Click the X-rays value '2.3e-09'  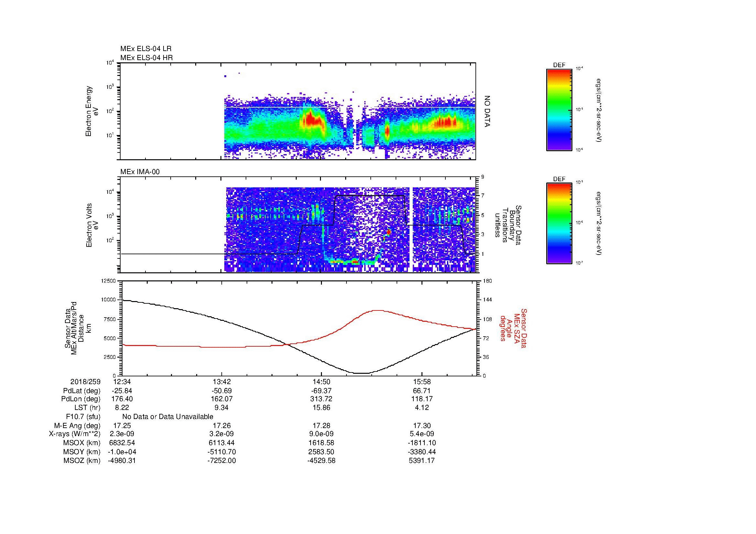(122, 434)
